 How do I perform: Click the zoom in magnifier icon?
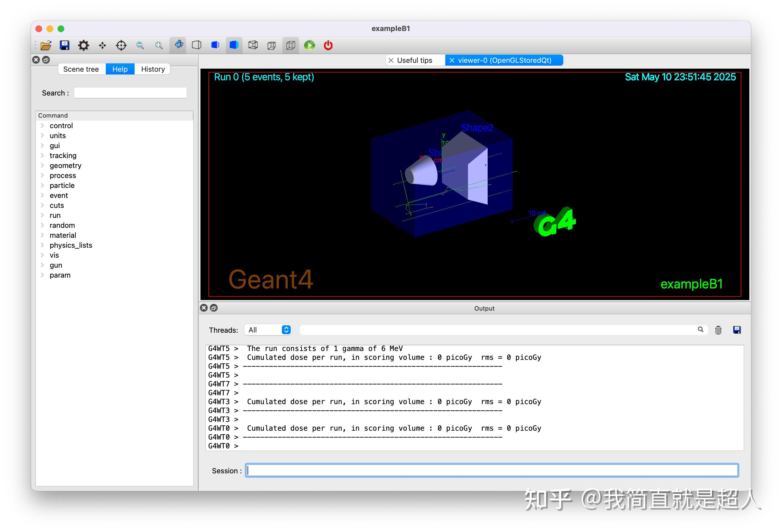[x=159, y=45]
